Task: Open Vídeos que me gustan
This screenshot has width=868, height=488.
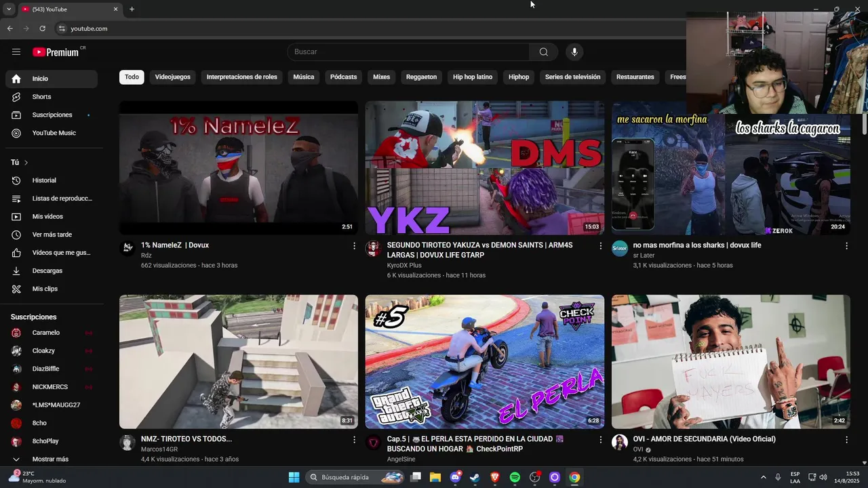Action: [x=52, y=253]
